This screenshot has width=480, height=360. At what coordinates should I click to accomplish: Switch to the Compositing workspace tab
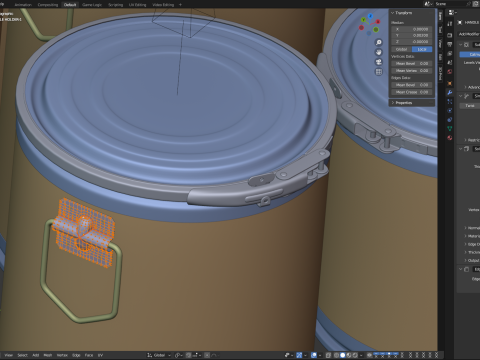coord(48,5)
